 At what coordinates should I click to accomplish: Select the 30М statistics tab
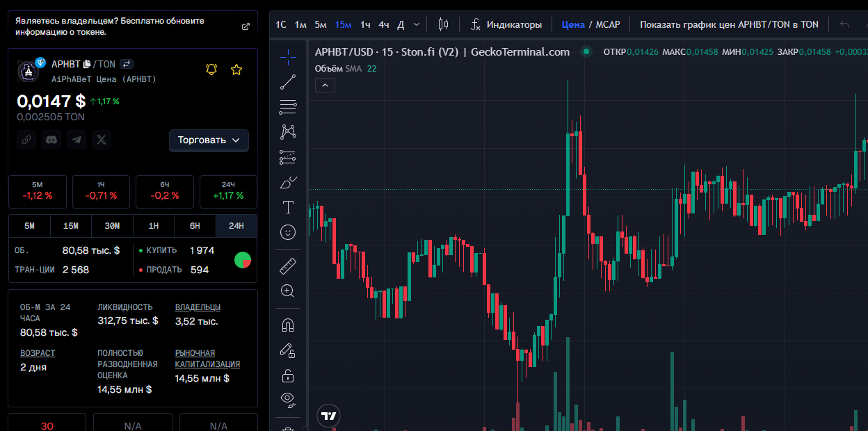point(112,226)
